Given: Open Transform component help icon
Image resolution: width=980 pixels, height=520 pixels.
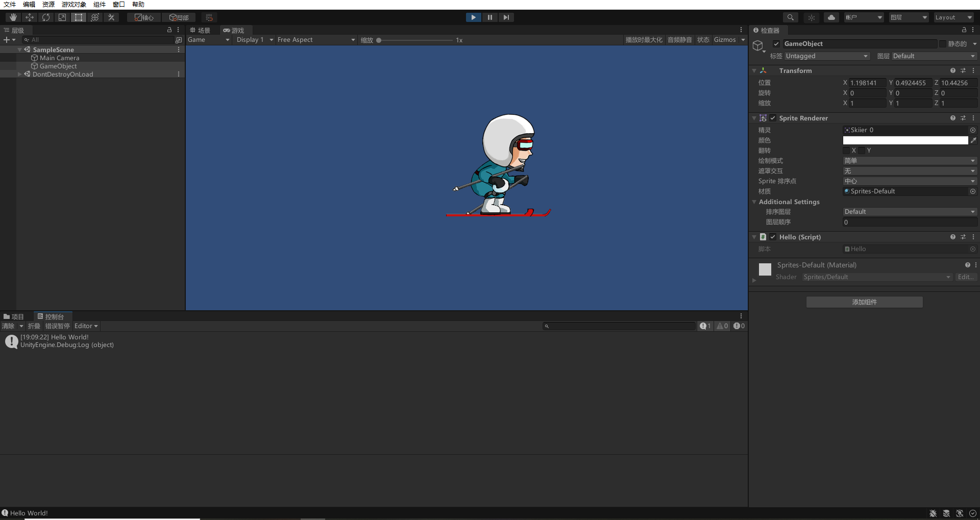Looking at the screenshot, I should click(952, 70).
